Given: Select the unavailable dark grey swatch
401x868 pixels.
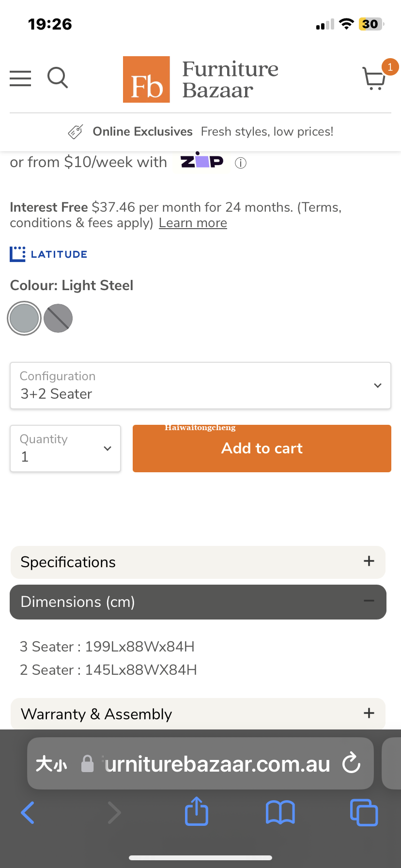Looking at the screenshot, I should [58, 318].
